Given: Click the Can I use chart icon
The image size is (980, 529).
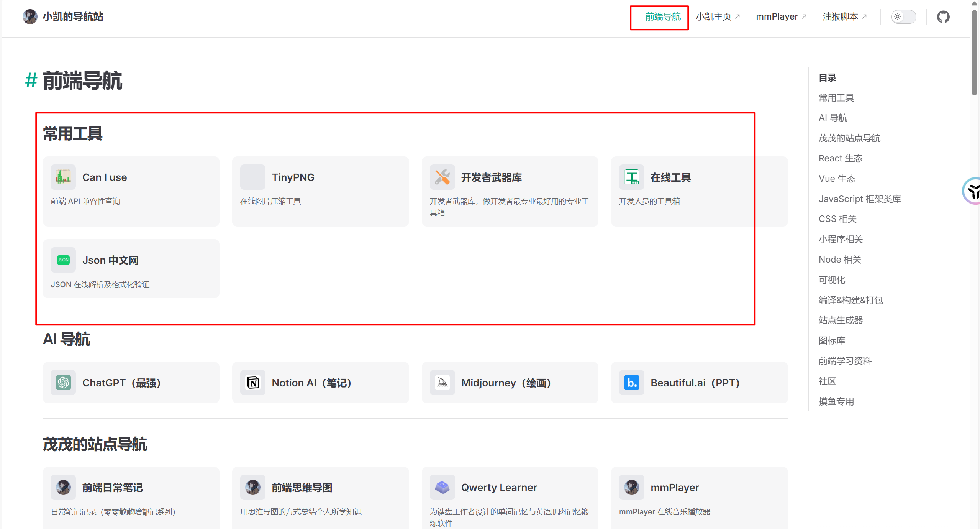Looking at the screenshot, I should click(x=63, y=177).
